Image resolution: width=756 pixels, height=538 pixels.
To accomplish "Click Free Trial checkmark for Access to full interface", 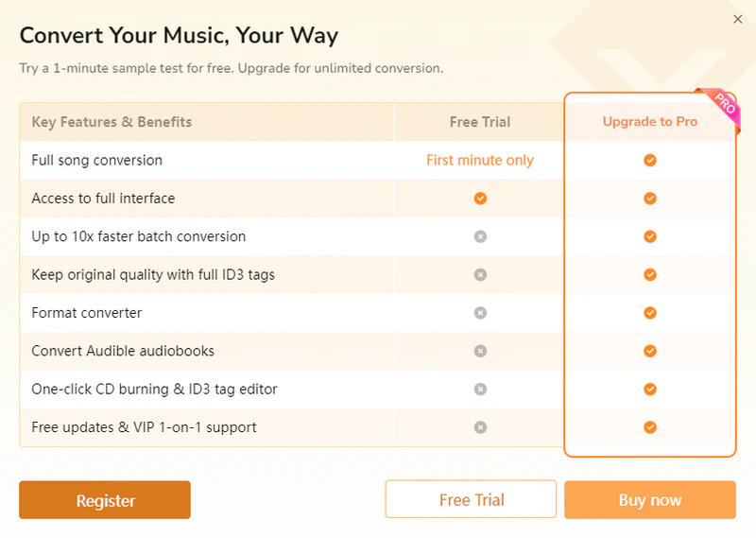I will click(x=480, y=199).
